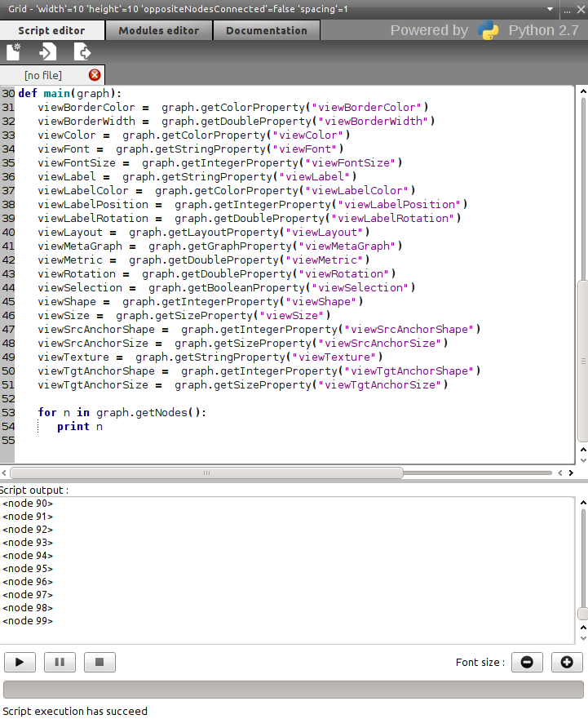Screen dimensions: 588x719
Task: Click the script execution progress bar
Action: 293,690
